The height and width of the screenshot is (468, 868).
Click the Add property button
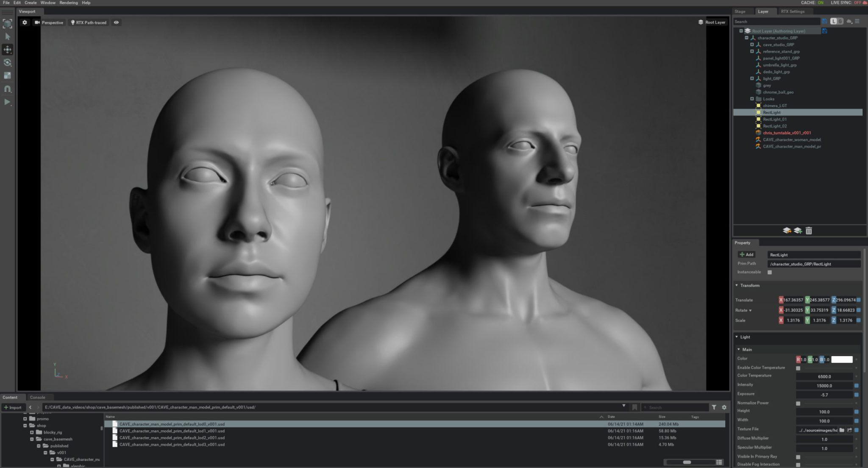747,254
